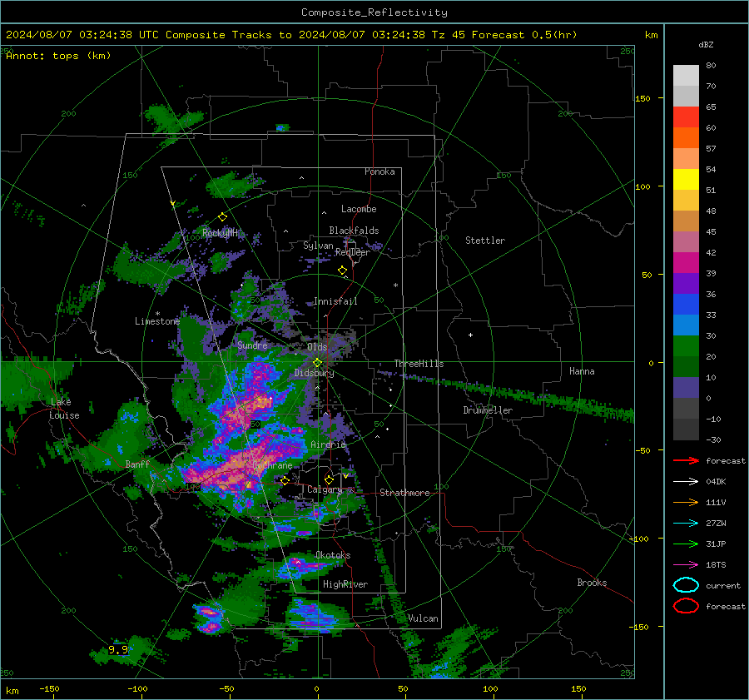The height and width of the screenshot is (700, 749).
Task: Click the RockyMH label on the map
Action: [220, 233]
